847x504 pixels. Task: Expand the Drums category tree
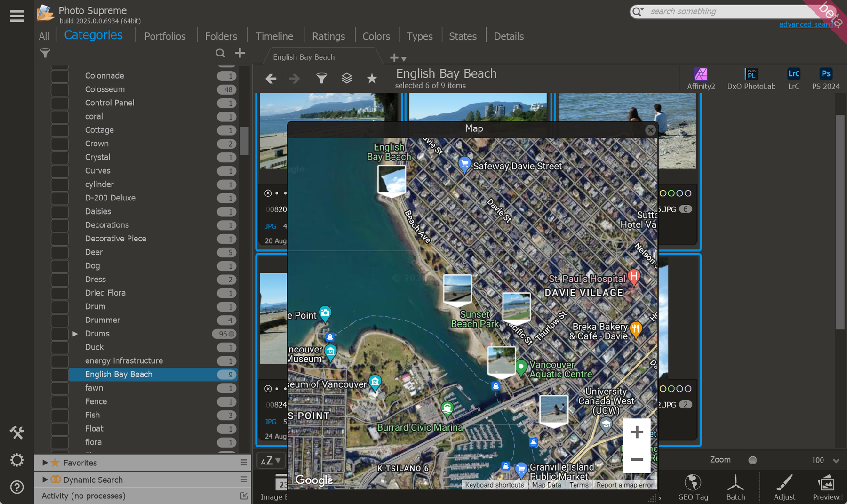75,334
